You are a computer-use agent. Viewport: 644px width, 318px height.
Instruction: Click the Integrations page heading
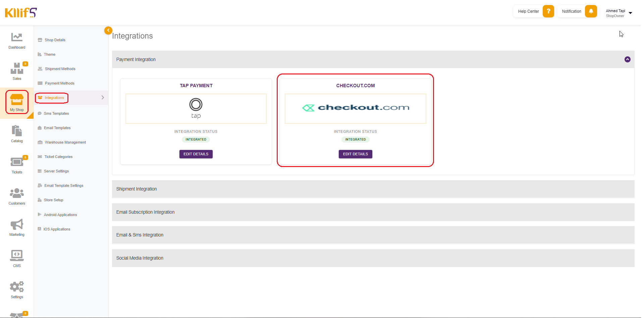click(x=132, y=36)
